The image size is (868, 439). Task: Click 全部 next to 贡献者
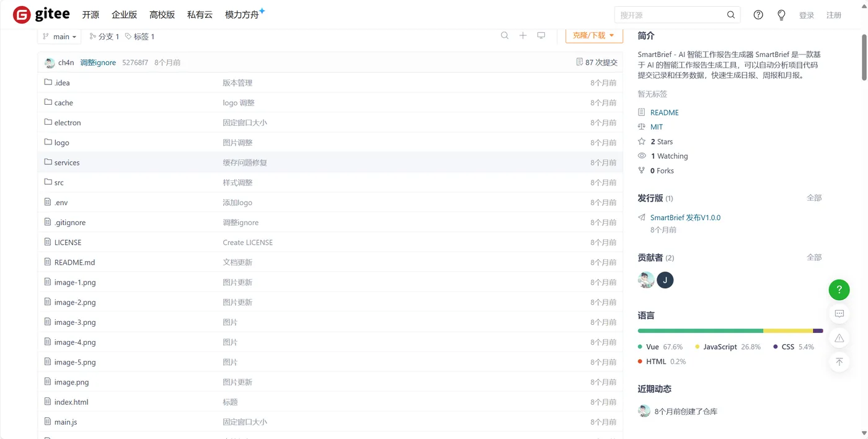click(814, 257)
